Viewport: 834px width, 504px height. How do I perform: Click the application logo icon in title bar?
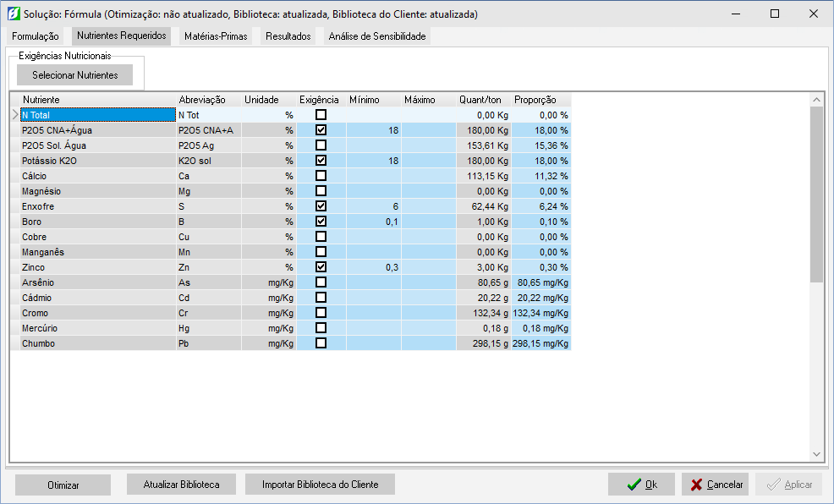pos(14,14)
